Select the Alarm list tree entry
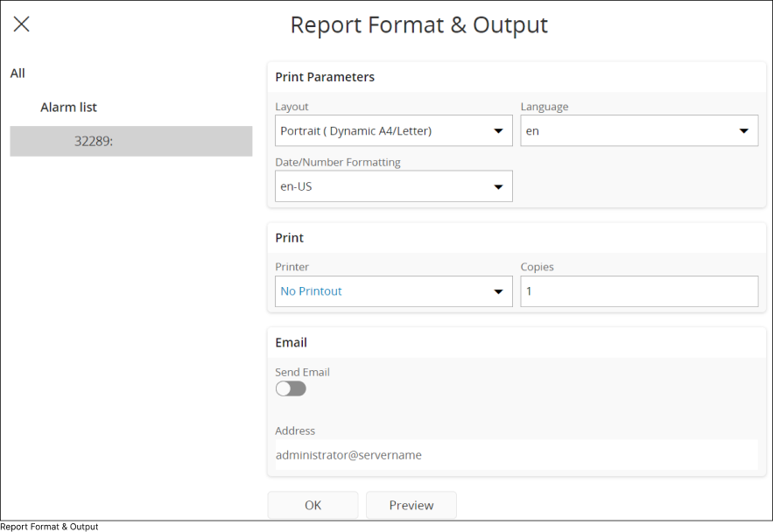Screen dimensions: 773x532 pyautogui.click(x=68, y=108)
